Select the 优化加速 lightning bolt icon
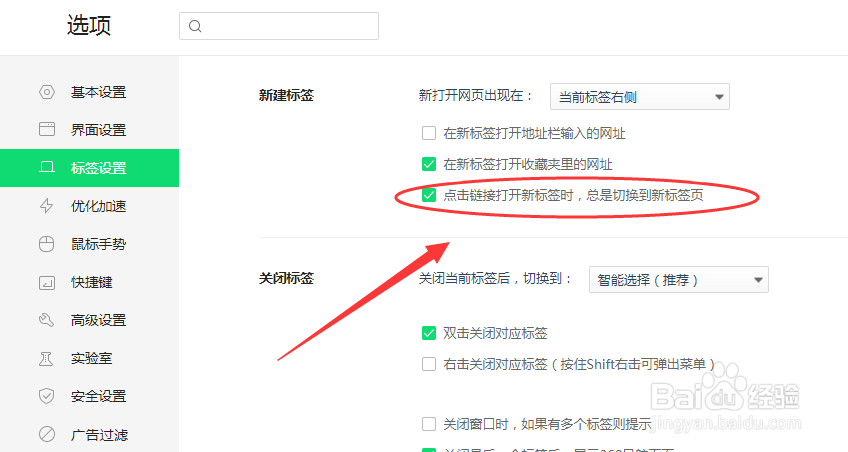 tap(47, 206)
